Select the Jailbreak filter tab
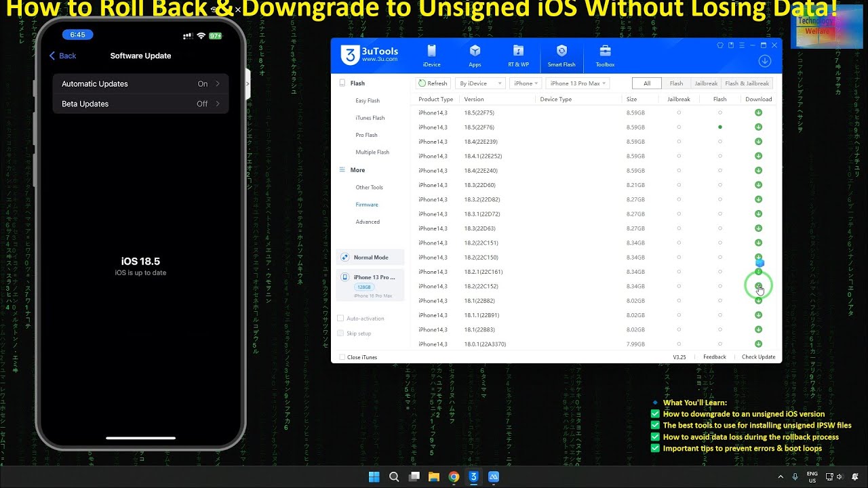Image resolution: width=868 pixels, height=488 pixels. (x=706, y=83)
